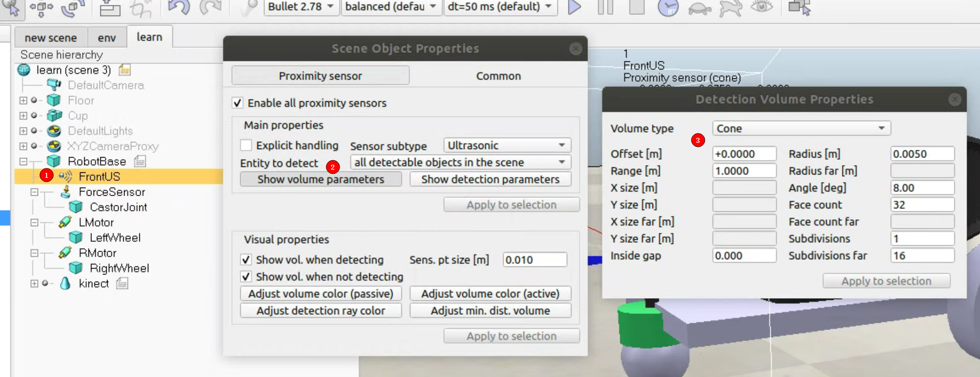
Task: Click the RMotor joint icon
Action: click(65, 253)
